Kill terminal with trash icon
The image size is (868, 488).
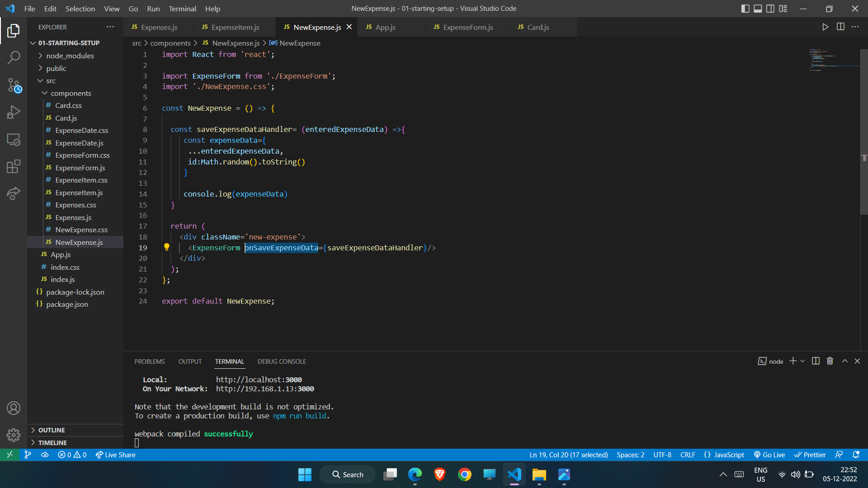830,361
